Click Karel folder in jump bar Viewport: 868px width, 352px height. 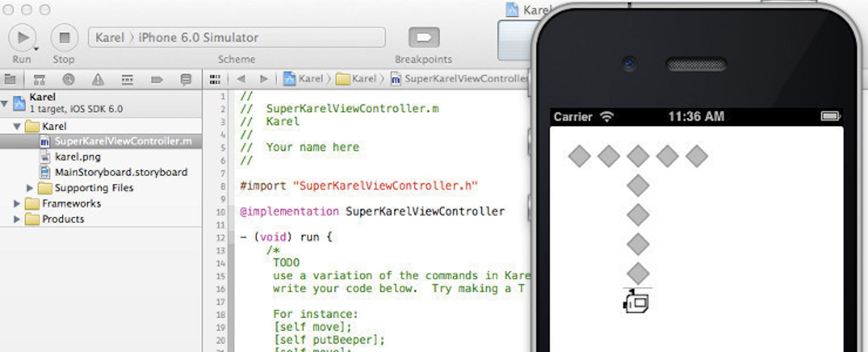(356, 79)
